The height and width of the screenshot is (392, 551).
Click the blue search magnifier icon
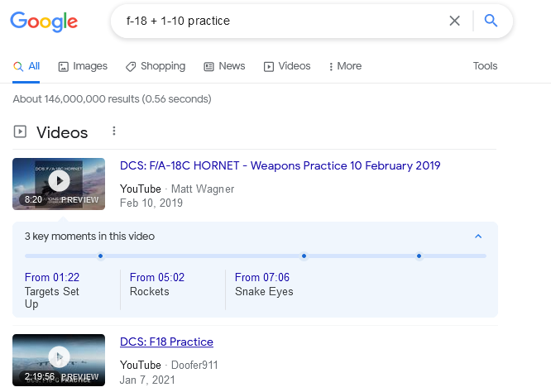pyautogui.click(x=491, y=22)
